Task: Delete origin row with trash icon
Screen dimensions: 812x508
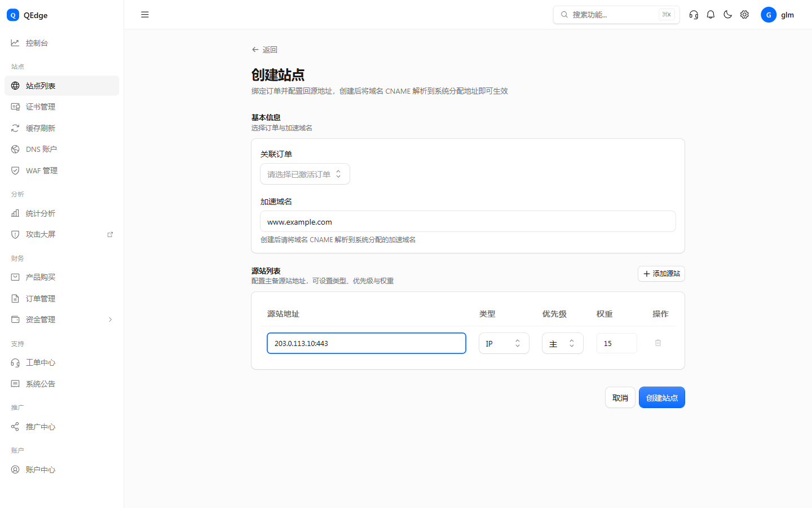Action: pyautogui.click(x=658, y=343)
